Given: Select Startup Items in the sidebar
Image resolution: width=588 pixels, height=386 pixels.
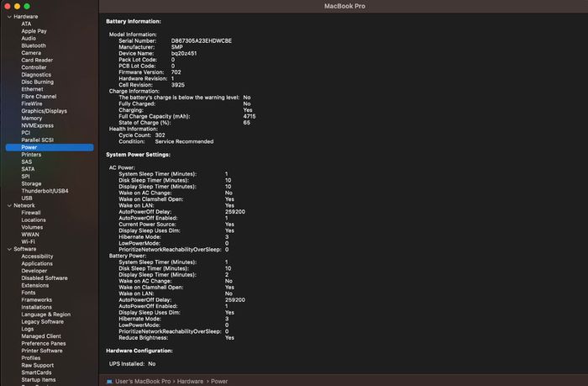Looking at the screenshot, I should click(39, 379).
